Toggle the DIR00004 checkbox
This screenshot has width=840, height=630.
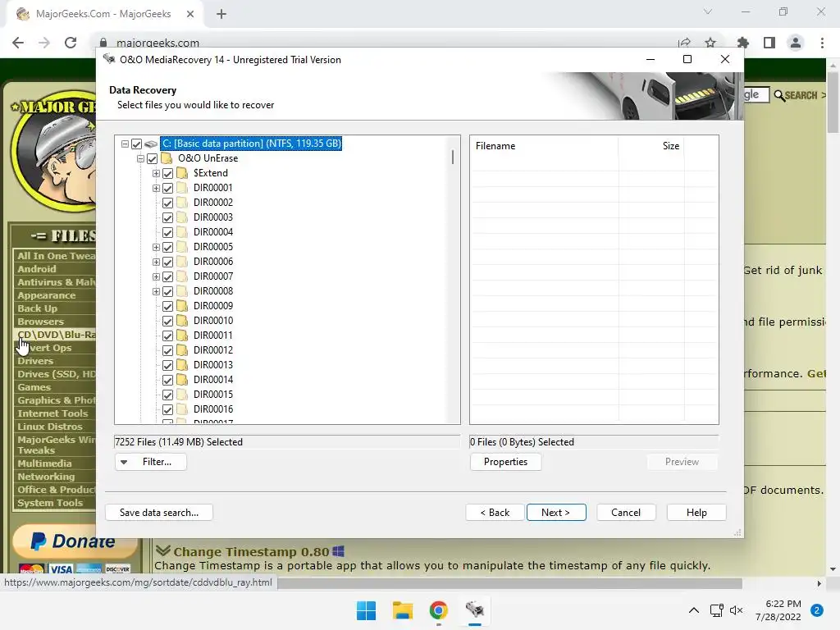[x=167, y=232]
